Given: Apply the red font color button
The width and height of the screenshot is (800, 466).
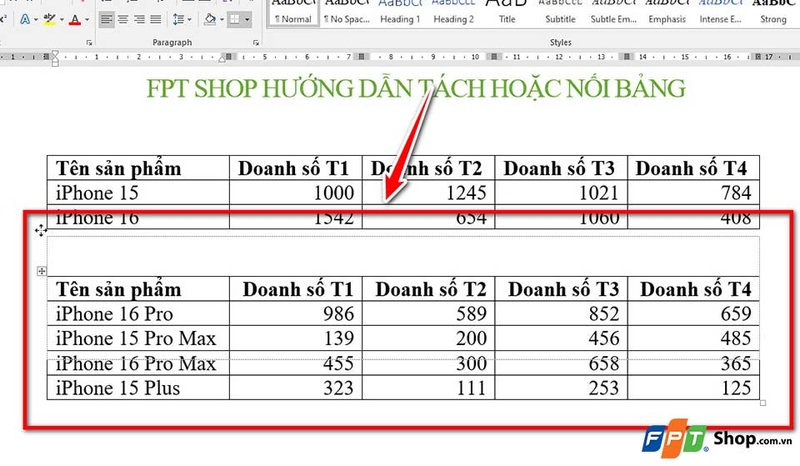Looking at the screenshot, I should coord(75,19).
